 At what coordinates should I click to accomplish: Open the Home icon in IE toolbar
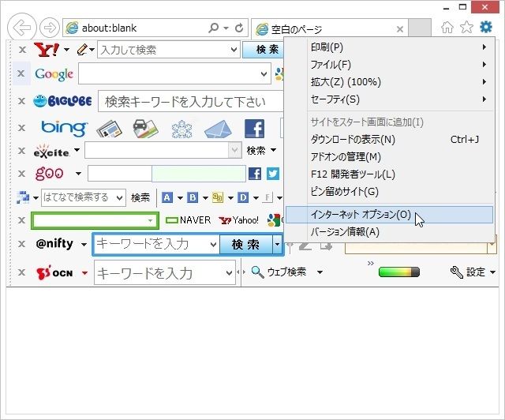(x=447, y=28)
